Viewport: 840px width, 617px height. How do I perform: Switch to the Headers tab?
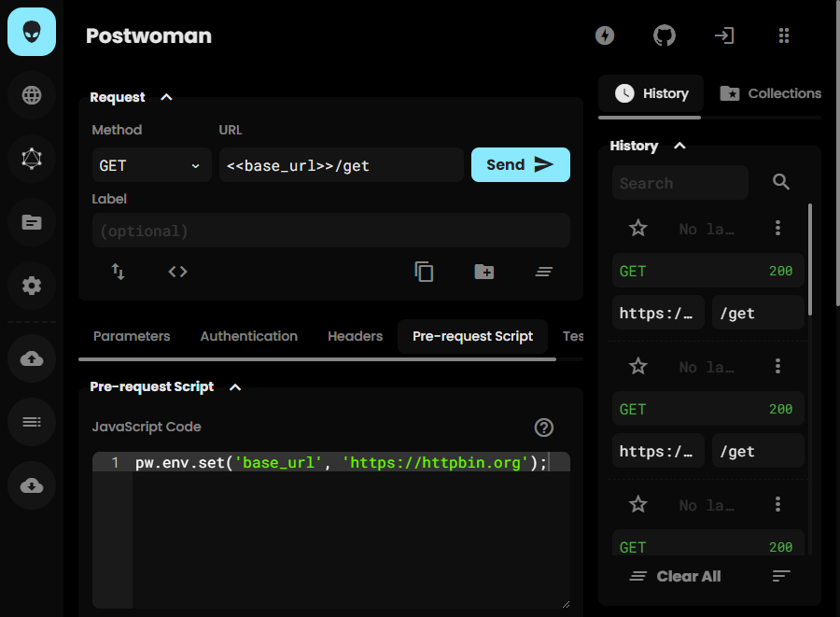[356, 336]
